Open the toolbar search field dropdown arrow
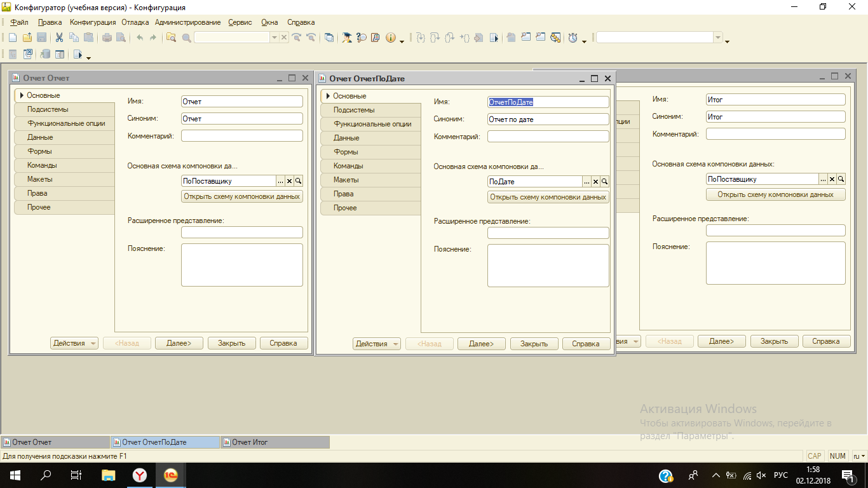 coord(275,38)
